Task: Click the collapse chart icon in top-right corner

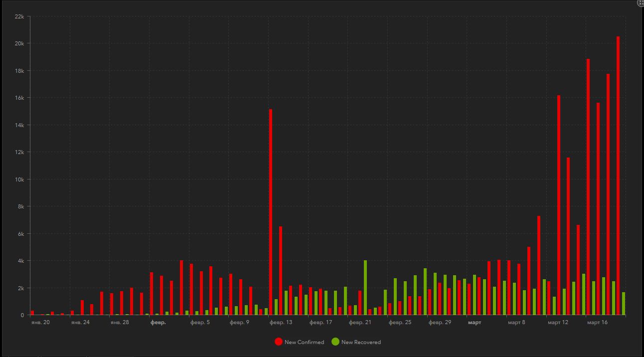Action: [x=641, y=3]
